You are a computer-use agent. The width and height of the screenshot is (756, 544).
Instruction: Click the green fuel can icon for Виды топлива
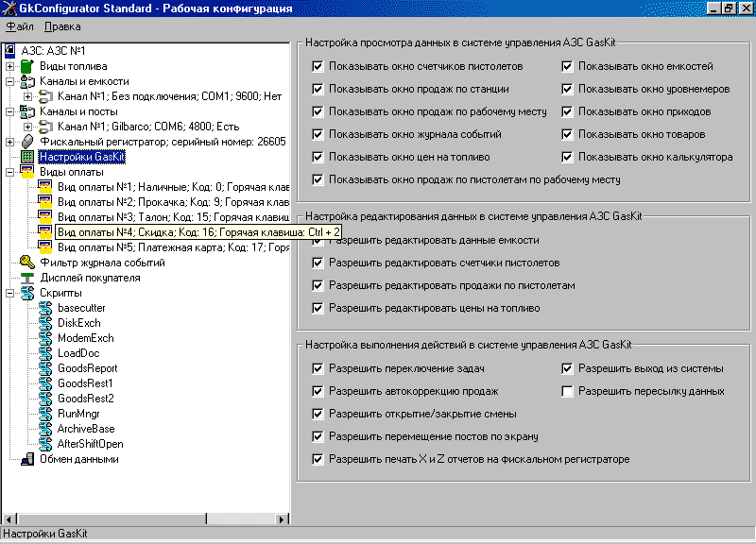pos(27,66)
